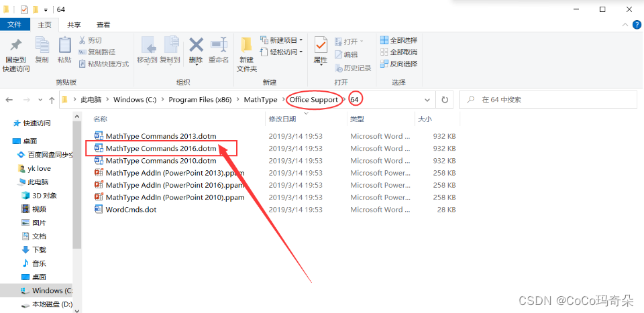The height and width of the screenshot is (313, 644).
Task: Click the Copy (复制) ribbon icon
Action: (x=42, y=45)
